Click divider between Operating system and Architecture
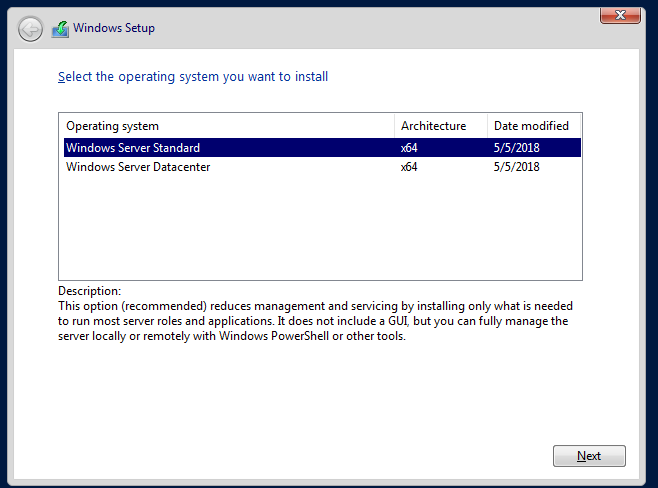Viewport: 658px width, 488px height. (x=394, y=126)
